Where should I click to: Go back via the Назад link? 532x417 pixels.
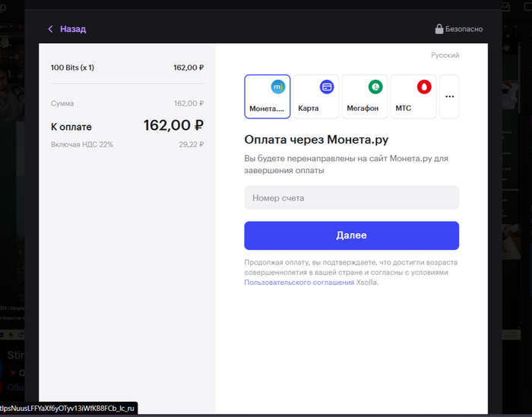(x=73, y=29)
